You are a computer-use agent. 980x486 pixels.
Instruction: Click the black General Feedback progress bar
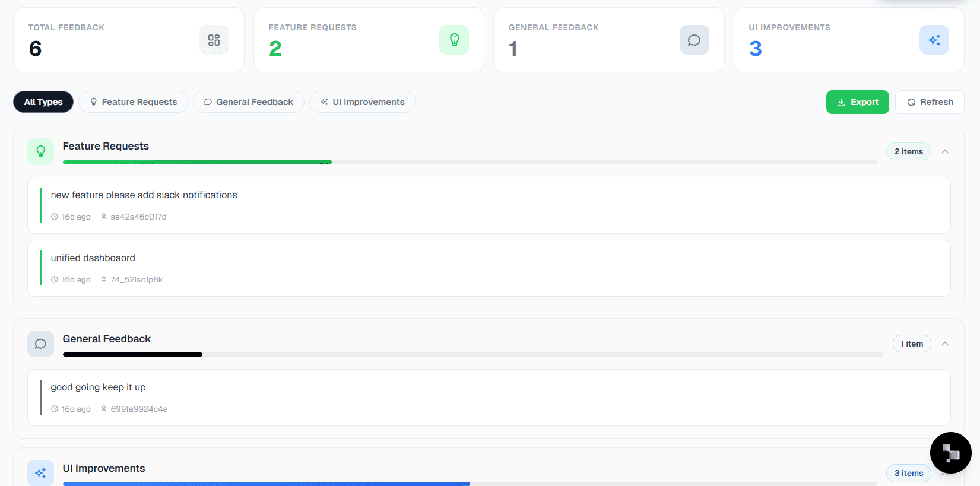tap(132, 354)
